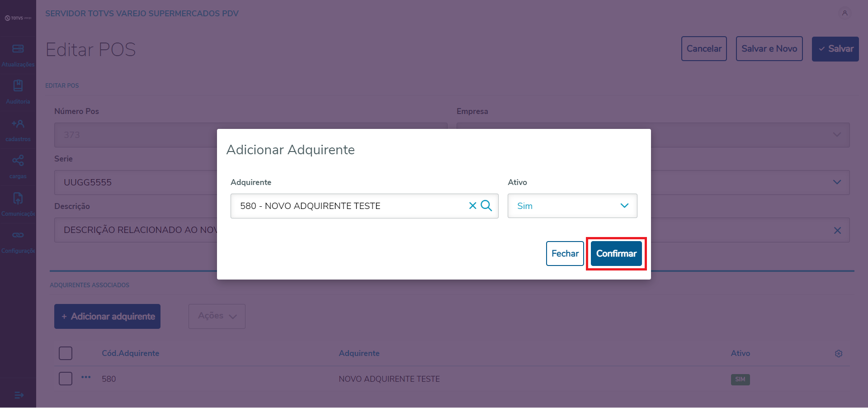Expand the sidebar menu arrow icon

tap(19, 395)
